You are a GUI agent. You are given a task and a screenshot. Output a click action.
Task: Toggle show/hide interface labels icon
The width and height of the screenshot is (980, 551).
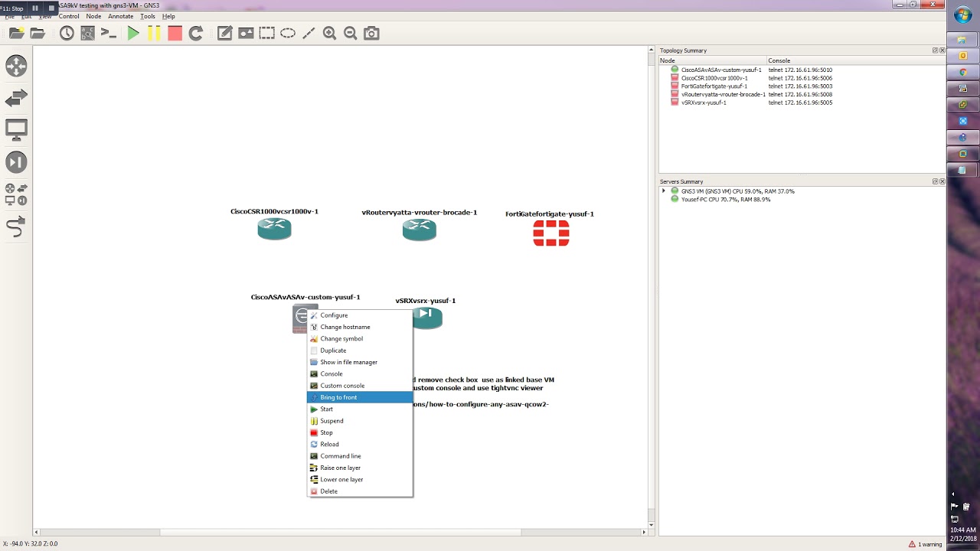(88, 33)
